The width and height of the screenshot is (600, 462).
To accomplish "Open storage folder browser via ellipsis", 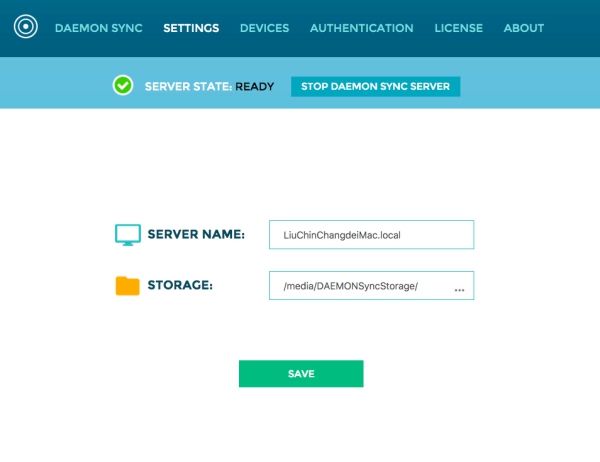I will click(x=459, y=290).
